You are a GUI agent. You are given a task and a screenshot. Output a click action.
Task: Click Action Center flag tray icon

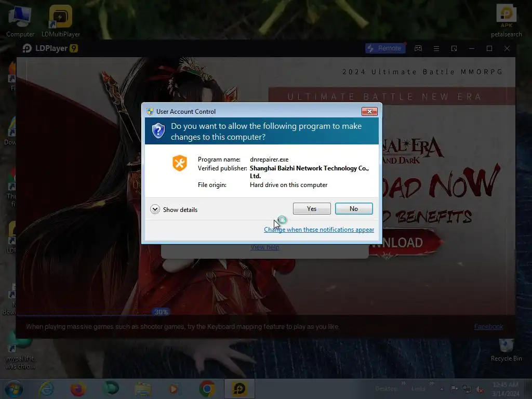click(454, 389)
